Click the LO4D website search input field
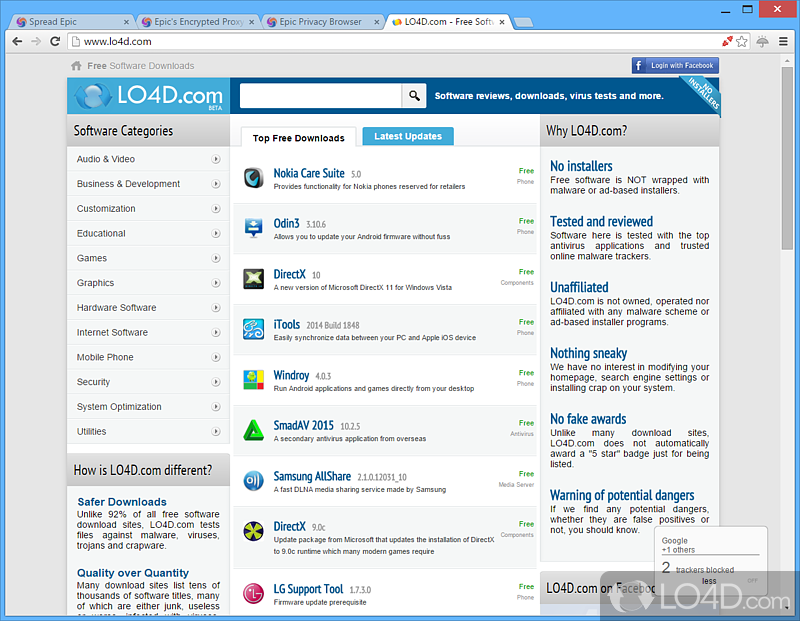Viewport: 800px width, 621px height. 320,96
